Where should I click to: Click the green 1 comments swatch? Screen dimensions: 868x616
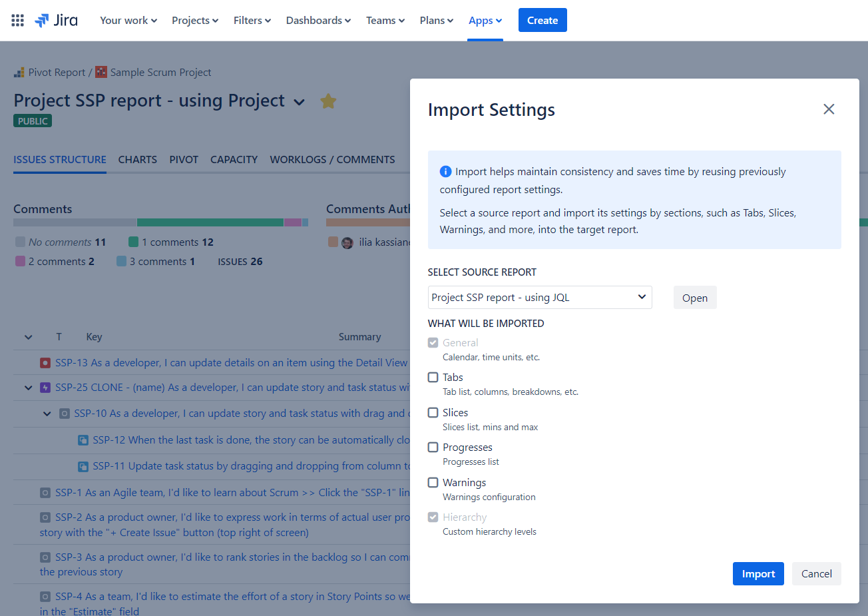point(133,242)
